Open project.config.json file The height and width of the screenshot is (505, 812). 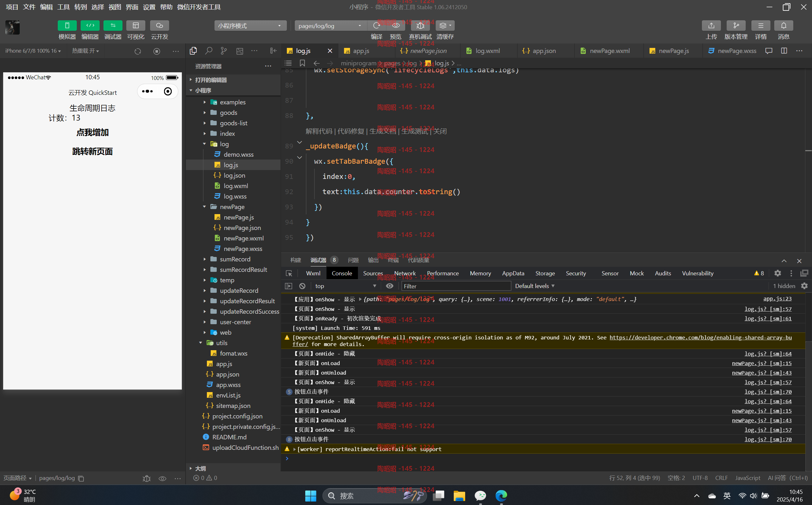tap(237, 416)
